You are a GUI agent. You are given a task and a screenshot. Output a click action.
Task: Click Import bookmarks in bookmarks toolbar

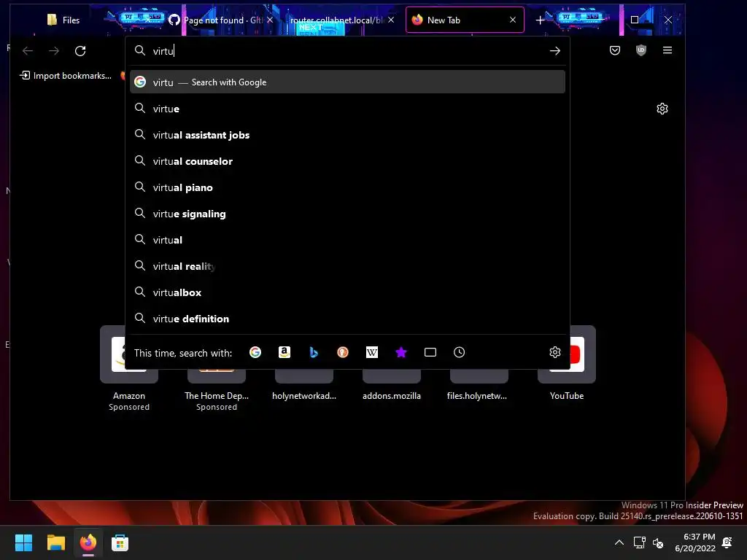[65, 76]
